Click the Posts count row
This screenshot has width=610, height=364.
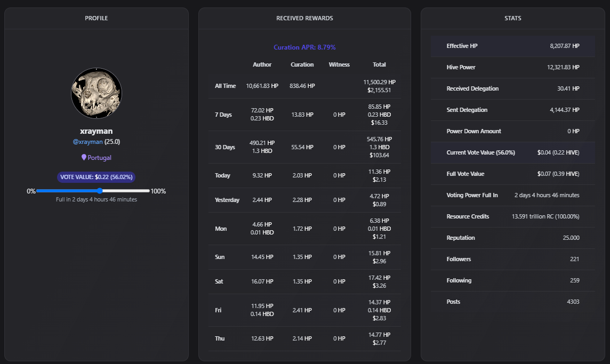tap(512, 302)
